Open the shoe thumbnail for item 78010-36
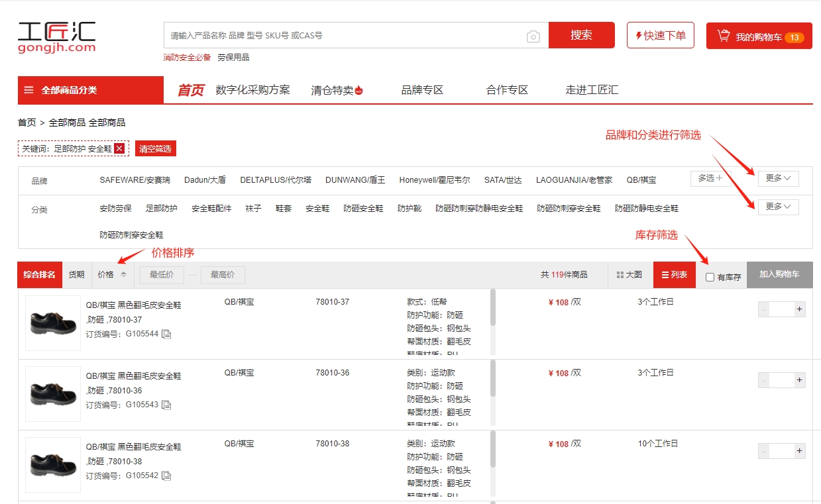 pyautogui.click(x=53, y=394)
